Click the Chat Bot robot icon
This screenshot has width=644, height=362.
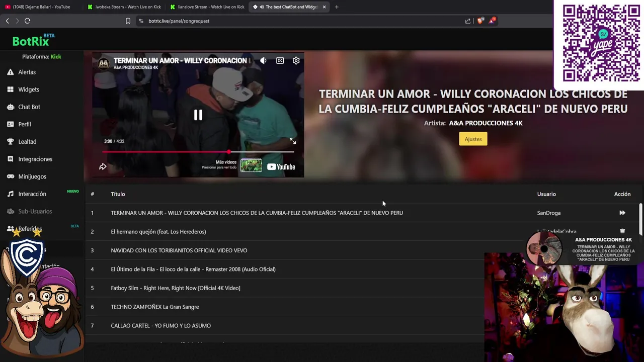coord(10,107)
